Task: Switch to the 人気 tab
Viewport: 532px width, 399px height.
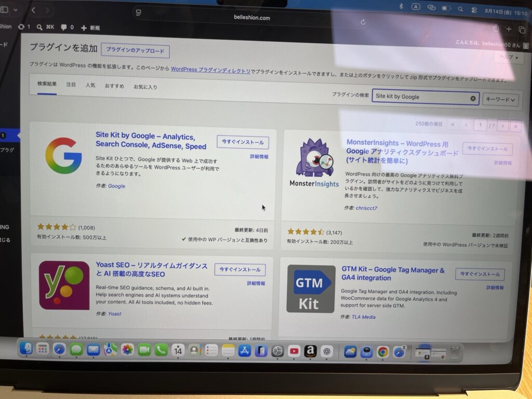Action: (x=90, y=85)
